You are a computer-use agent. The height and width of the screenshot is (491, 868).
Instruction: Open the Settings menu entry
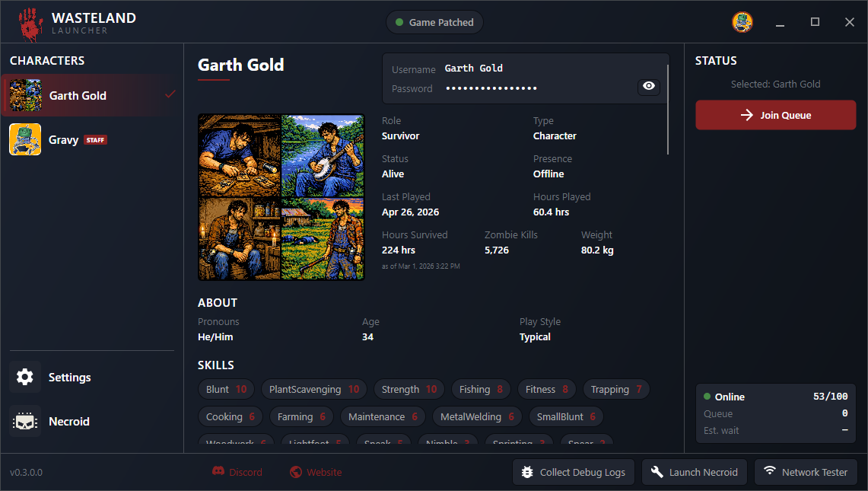[91, 377]
